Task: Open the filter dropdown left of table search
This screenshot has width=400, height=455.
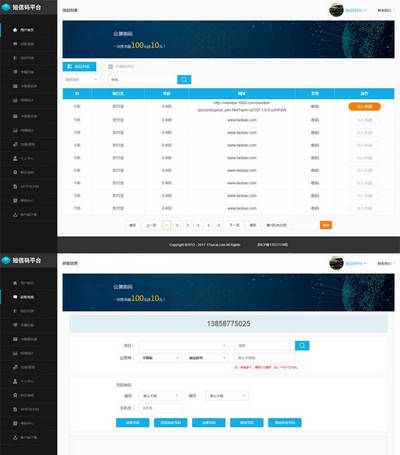Action: coord(82,79)
